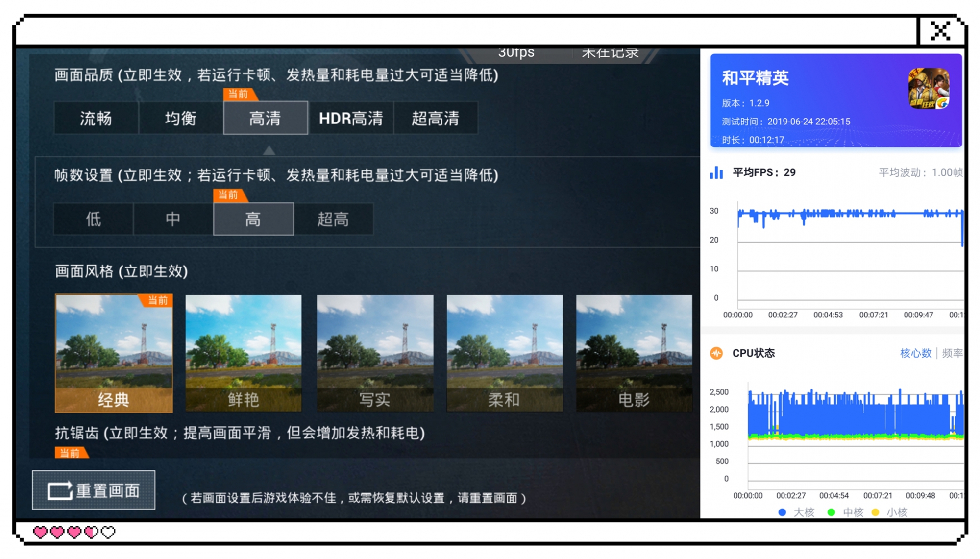Click the yellow 小核 legend dot
Screen dimensions: 980x559
tap(876, 512)
